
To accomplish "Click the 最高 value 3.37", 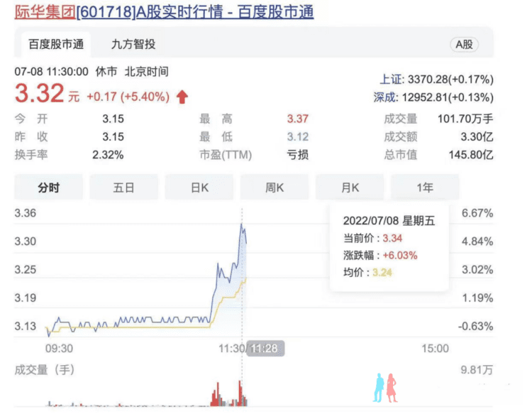I will [297, 119].
